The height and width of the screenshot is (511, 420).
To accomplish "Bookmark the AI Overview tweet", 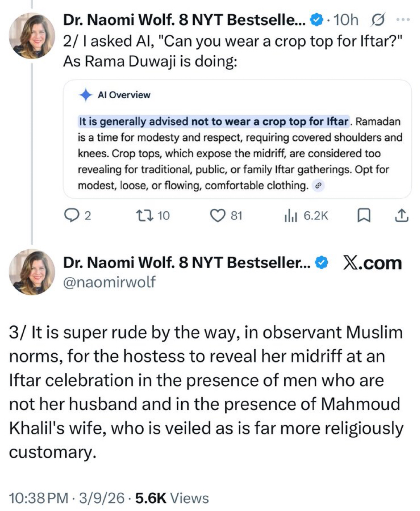I will [x=363, y=215].
